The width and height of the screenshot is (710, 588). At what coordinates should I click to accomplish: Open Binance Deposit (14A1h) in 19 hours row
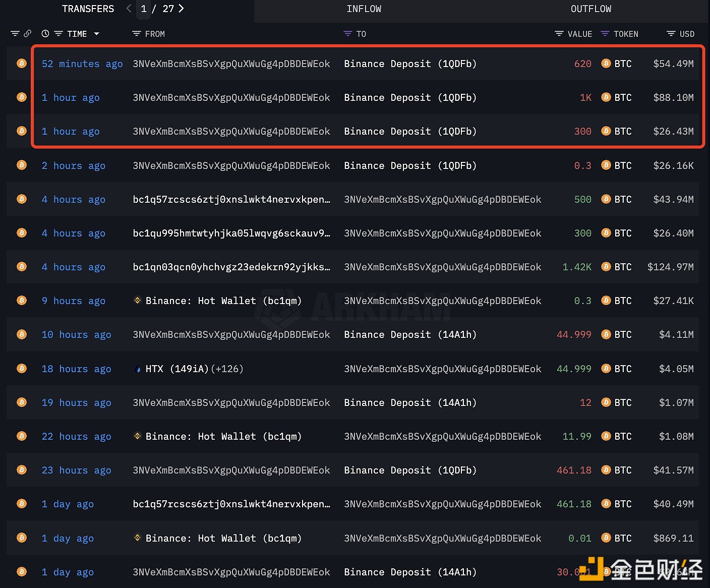click(x=410, y=402)
